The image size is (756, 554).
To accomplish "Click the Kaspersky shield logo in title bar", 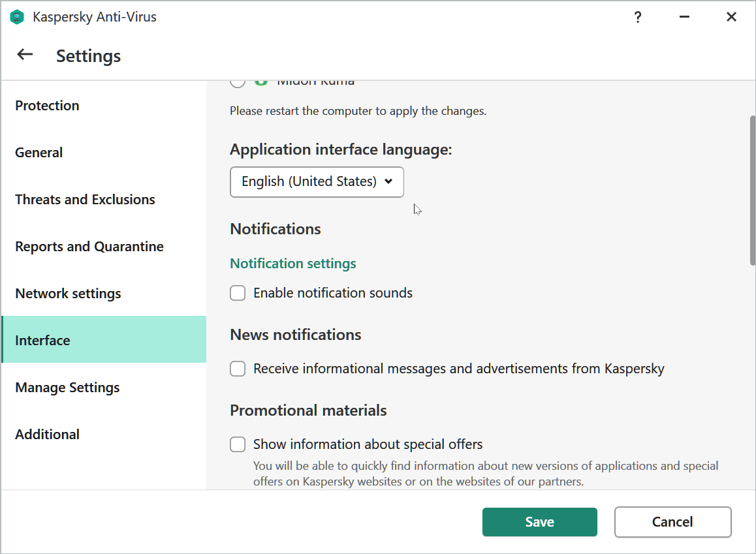I will 17,18.
